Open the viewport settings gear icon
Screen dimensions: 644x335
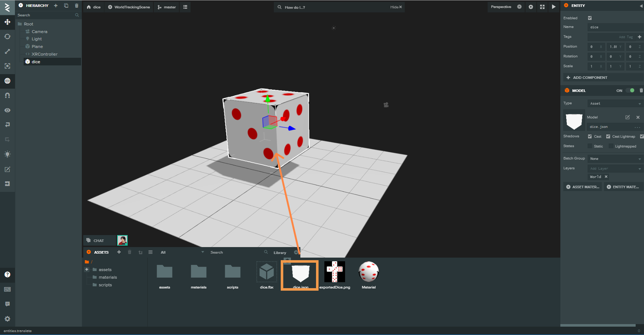click(x=531, y=7)
